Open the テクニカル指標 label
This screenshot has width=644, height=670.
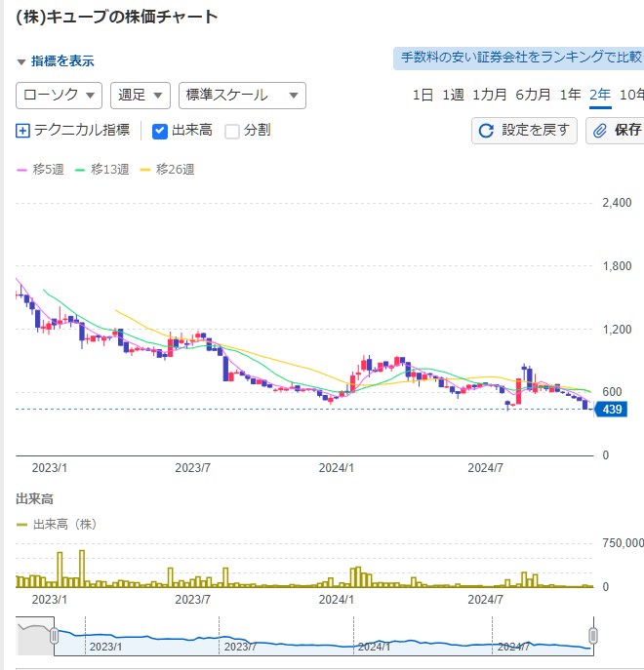click(x=82, y=130)
